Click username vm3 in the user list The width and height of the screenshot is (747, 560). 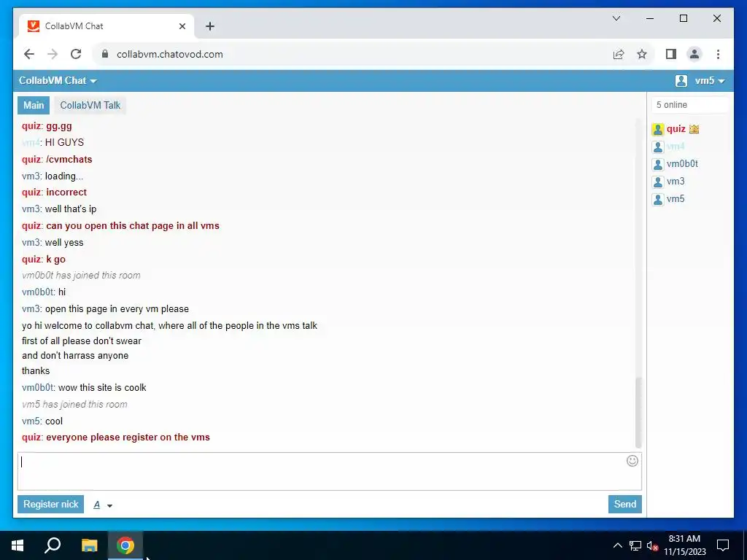pyautogui.click(x=676, y=182)
